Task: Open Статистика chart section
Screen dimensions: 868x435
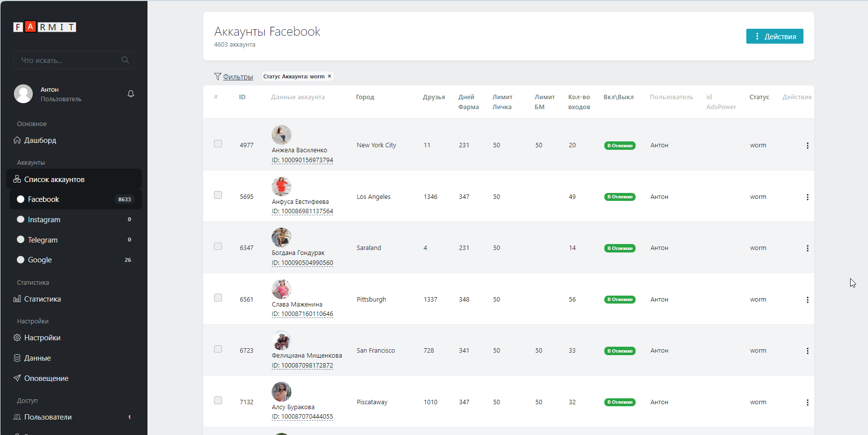Action: [x=42, y=299]
